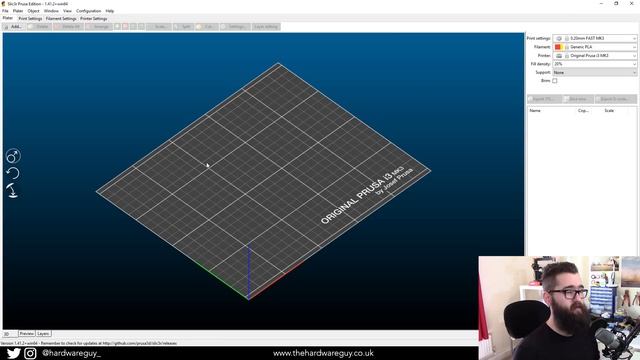Enable the Brim checkbox
The height and width of the screenshot is (360, 640).
point(555,81)
